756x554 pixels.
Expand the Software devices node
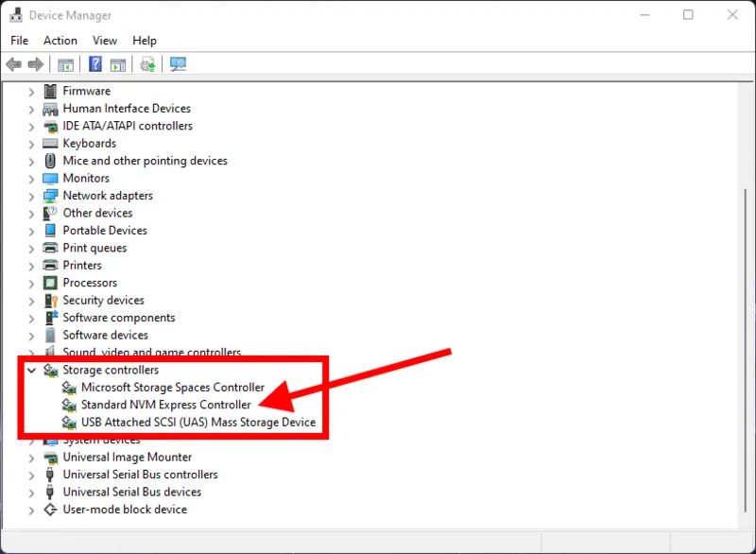pyautogui.click(x=31, y=336)
